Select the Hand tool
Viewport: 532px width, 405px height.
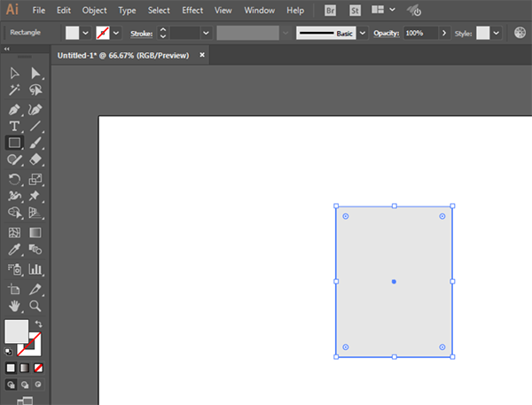[14, 307]
